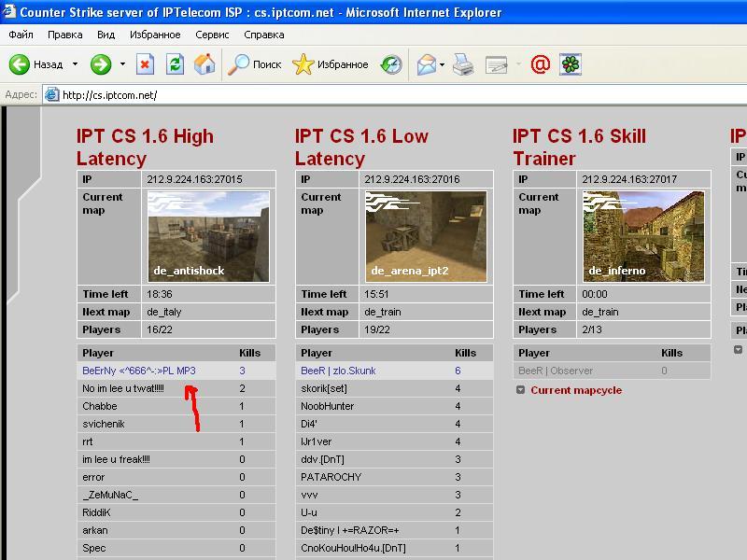Click the IPT CS 1.6 Skill Trainer heading
The width and height of the screenshot is (747, 560).
[x=579, y=147]
